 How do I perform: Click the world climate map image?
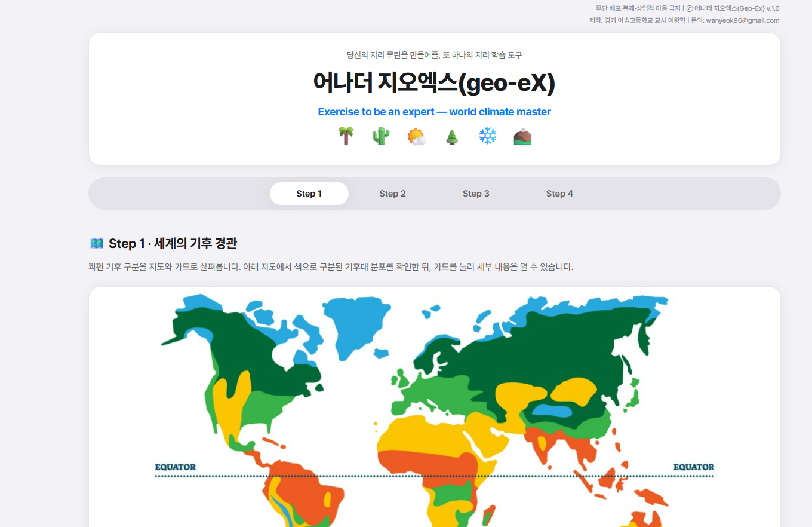pos(435,409)
